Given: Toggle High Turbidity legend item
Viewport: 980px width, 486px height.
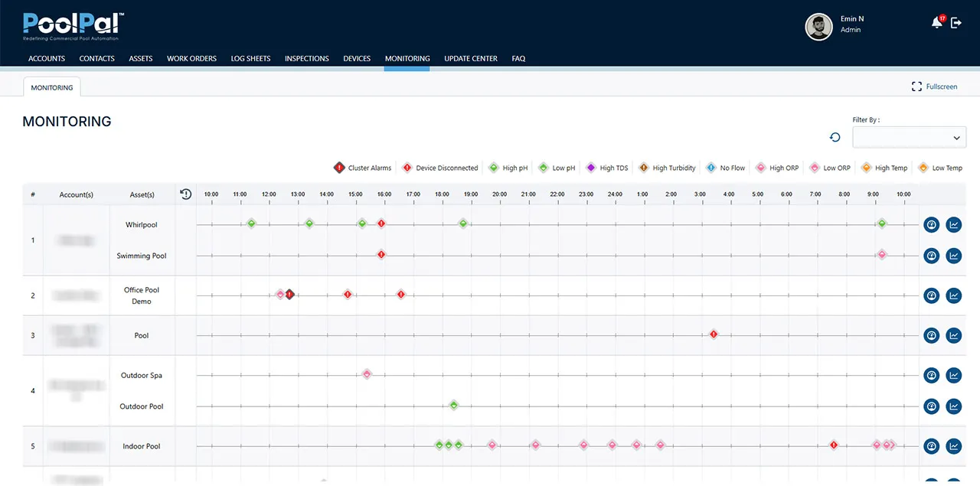Looking at the screenshot, I should (x=668, y=168).
